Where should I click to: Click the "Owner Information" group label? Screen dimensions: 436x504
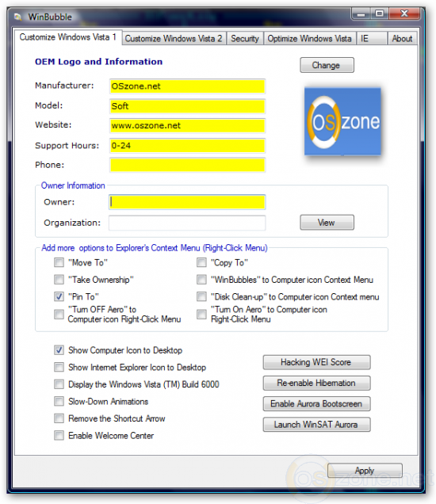pos(73,185)
